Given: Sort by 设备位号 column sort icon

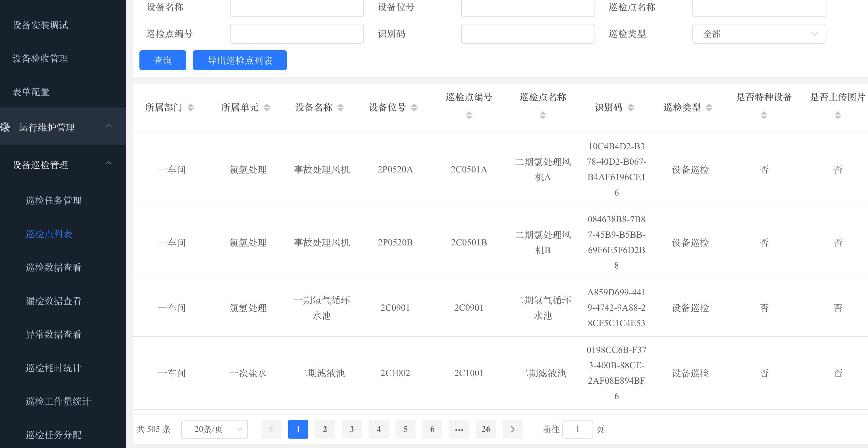Looking at the screenshot, I should (414, 107).
